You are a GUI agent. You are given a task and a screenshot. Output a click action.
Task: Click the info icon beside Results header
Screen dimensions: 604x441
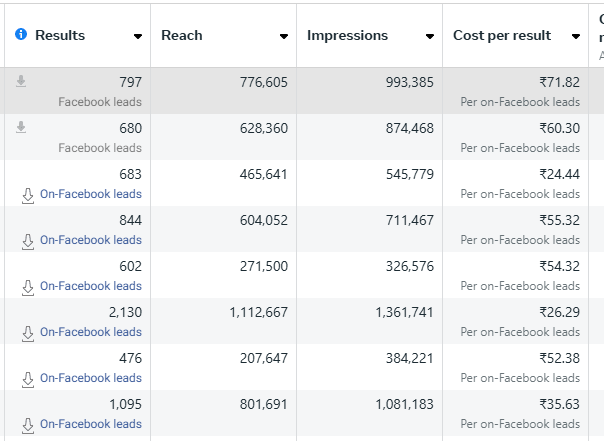pos(21,35)
